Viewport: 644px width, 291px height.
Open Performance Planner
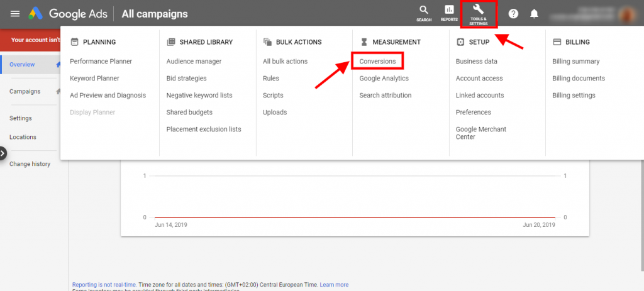click(101, 61)
